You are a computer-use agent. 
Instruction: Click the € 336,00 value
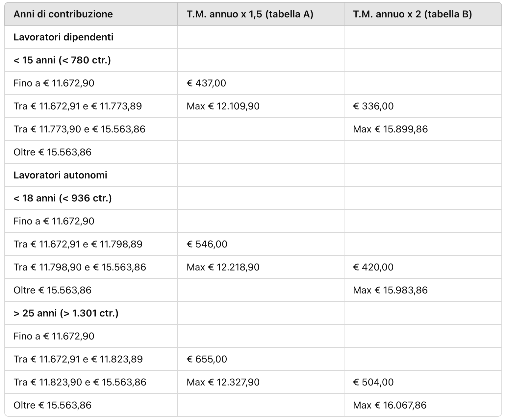373,106
